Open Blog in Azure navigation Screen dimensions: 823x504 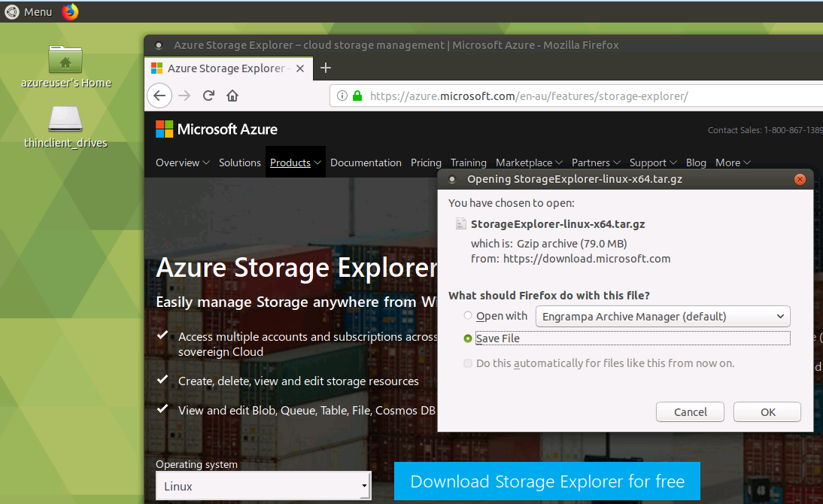coord(696,162)
